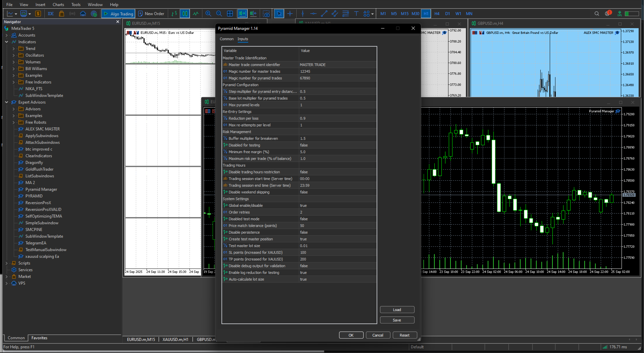
Task: Select the candlestick chart type icon
Action: click(185, 14)
